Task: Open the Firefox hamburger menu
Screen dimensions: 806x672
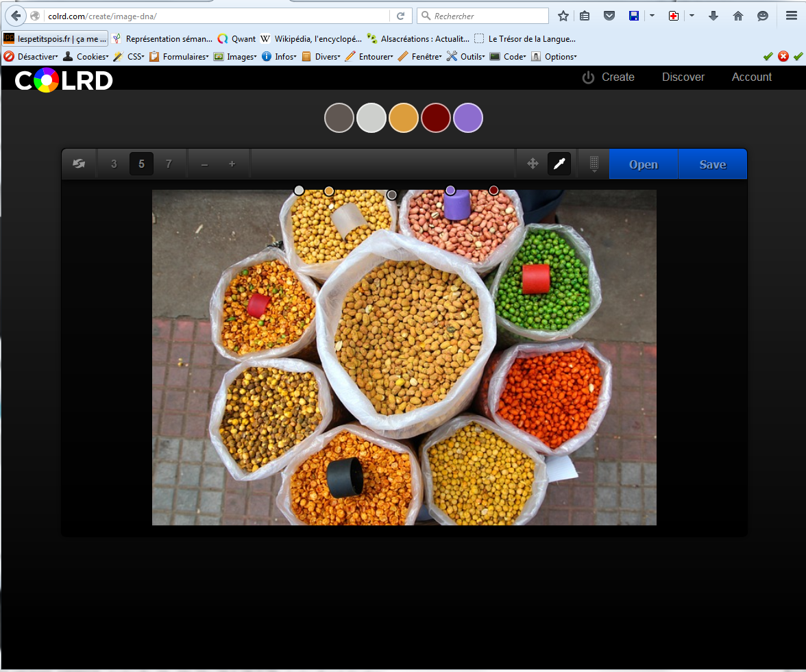Action: pos(791,16)
